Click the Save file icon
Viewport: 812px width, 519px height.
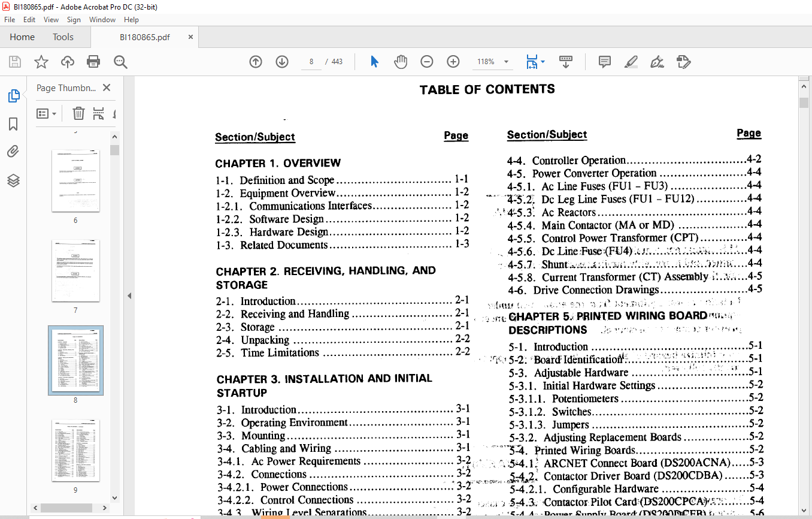(x=15, y=62)
